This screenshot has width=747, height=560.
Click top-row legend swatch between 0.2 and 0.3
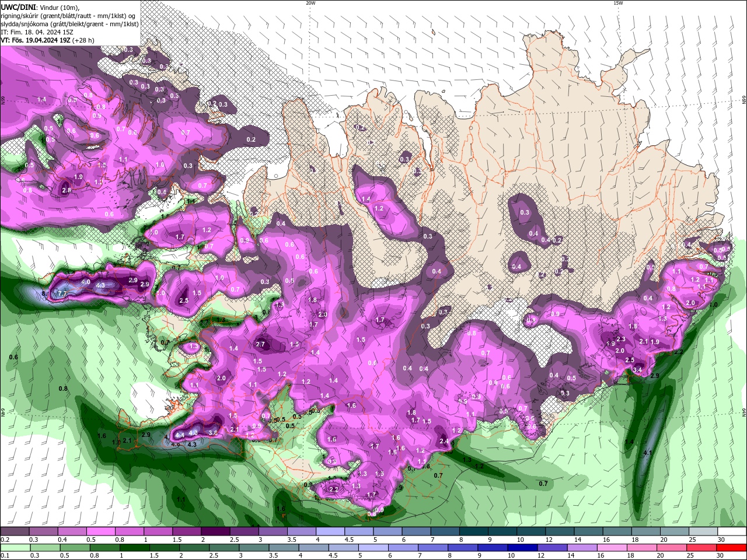point(15,531)
